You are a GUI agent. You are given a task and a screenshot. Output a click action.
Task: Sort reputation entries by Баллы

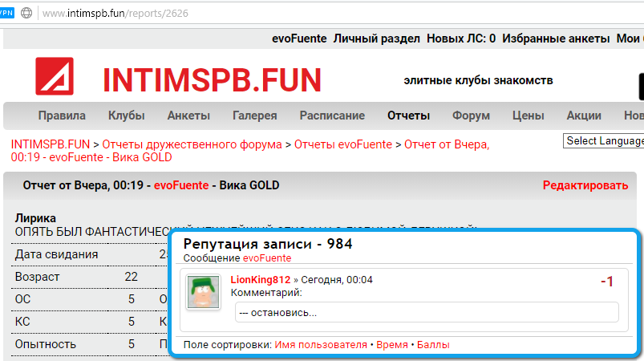pos(433,344)
